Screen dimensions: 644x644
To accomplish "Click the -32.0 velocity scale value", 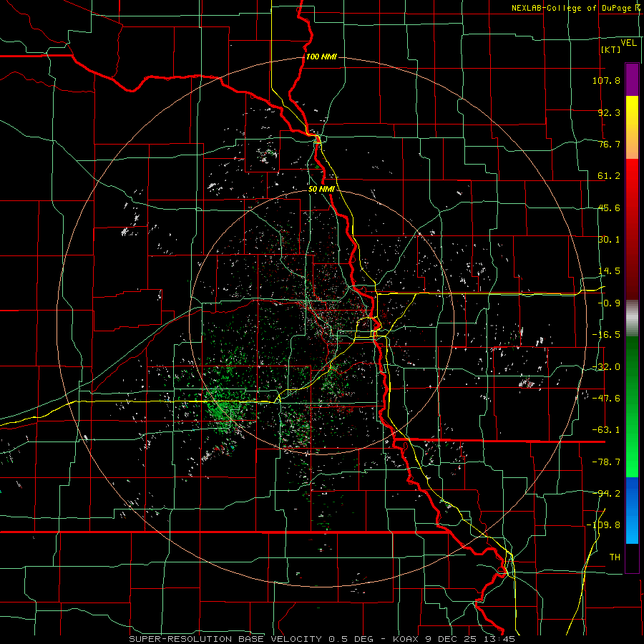I will pos(606,367).
